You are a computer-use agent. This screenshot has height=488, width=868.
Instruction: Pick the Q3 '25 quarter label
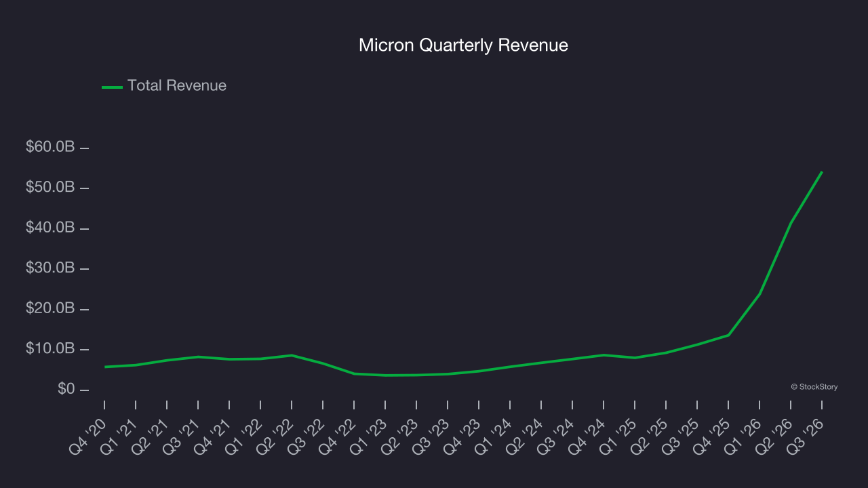[x=681, y=436]
